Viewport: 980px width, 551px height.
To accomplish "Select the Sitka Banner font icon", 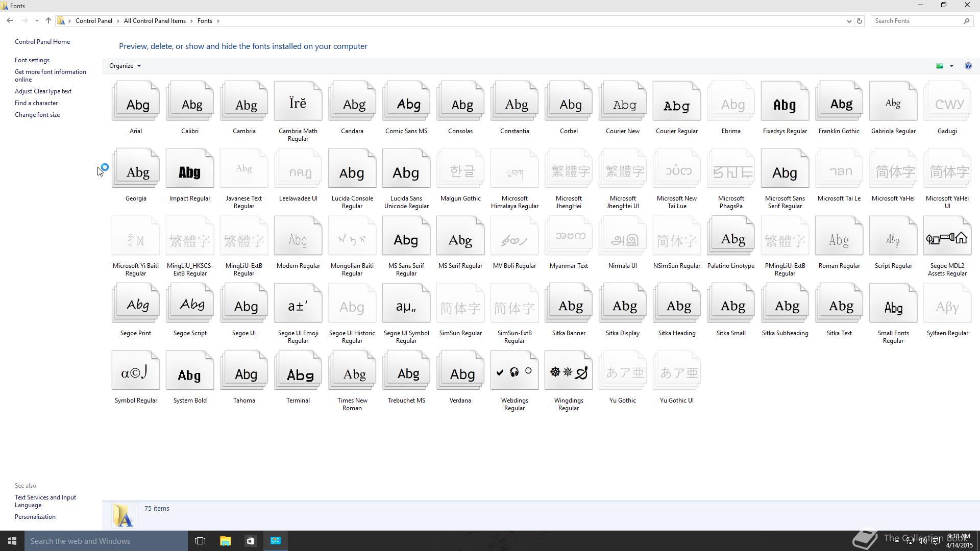I will (x=568, y=303).
